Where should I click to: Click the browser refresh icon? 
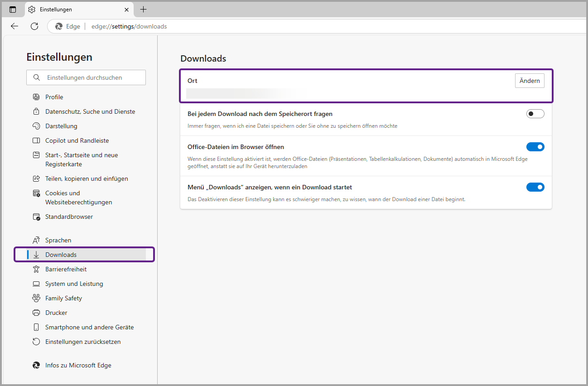pyautogui.click(x=34, y=26)
